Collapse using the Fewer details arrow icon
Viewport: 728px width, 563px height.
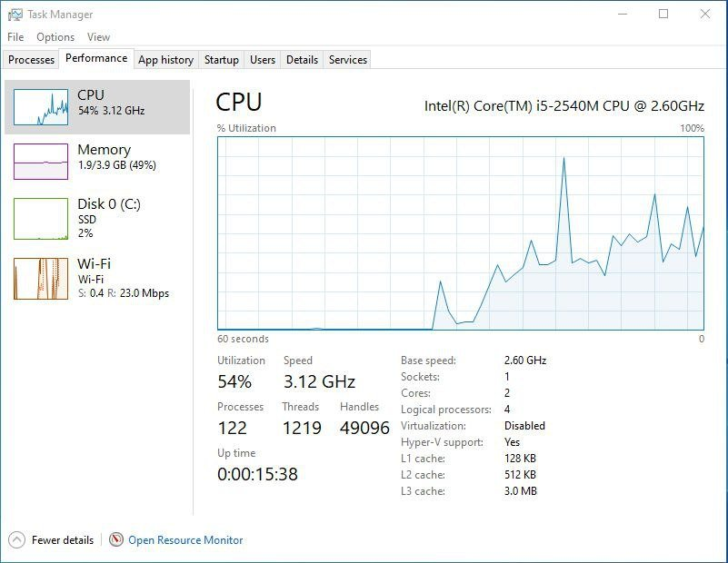click(x=17, y=539)
